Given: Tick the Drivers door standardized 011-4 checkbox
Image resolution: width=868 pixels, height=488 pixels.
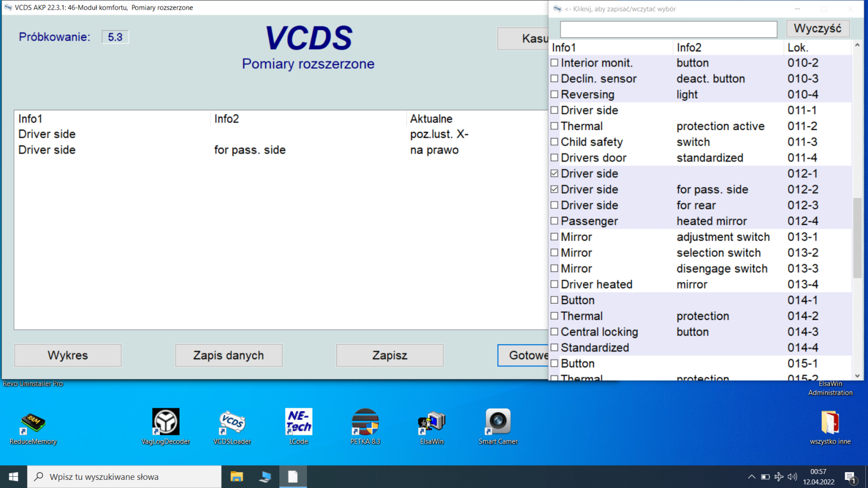Looking at the screenshot, I should tap(554, 158).
